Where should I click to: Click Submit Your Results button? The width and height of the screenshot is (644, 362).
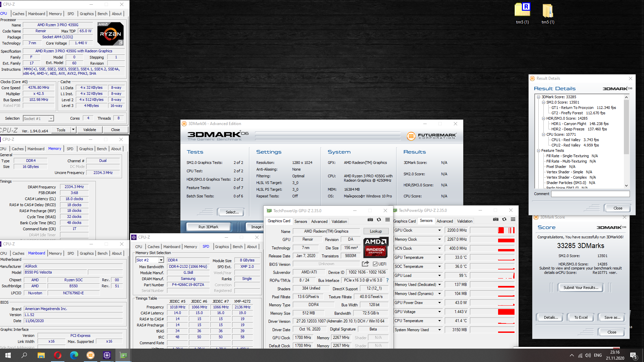click(581, 288)
